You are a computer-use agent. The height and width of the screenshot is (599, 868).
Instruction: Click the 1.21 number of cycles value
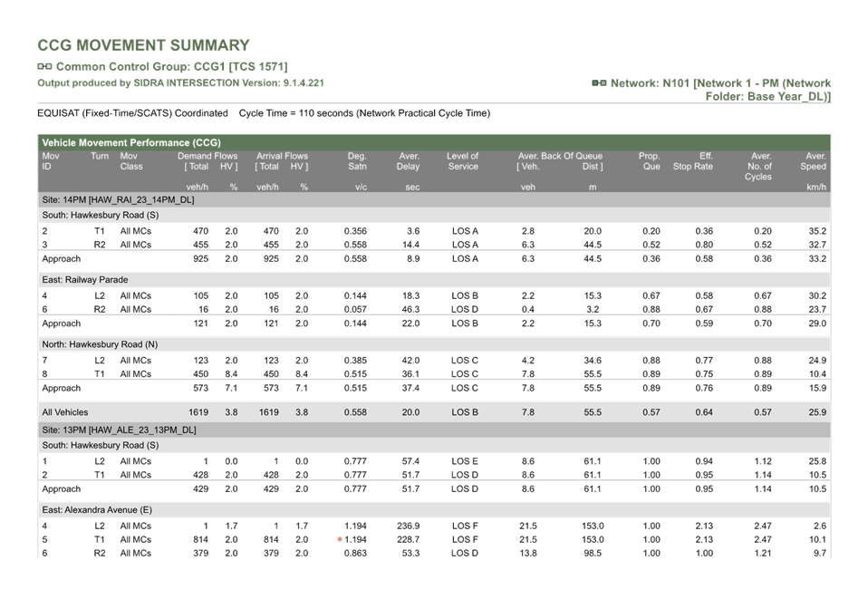click(x=763, y=554)
